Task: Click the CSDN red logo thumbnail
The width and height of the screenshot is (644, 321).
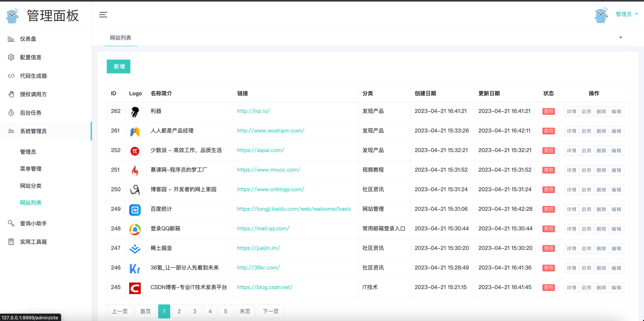Action: click(135, 288)
